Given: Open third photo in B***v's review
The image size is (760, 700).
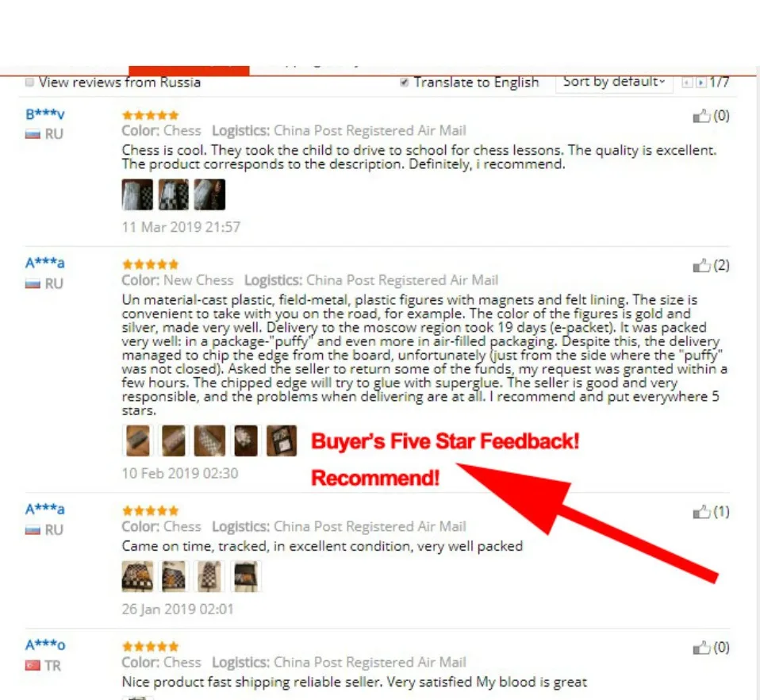Looking at the screenshot, I should 209,194.
